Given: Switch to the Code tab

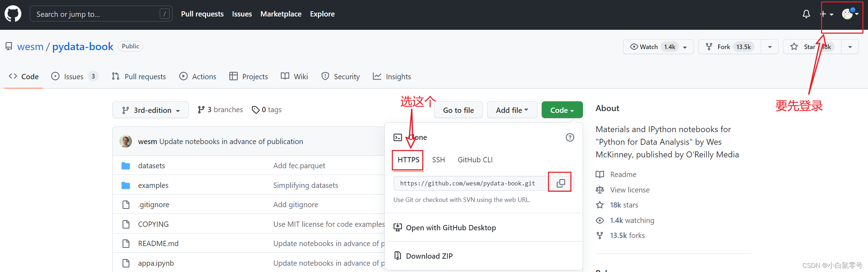Looking at the screenshot, I should coord(24,76).
